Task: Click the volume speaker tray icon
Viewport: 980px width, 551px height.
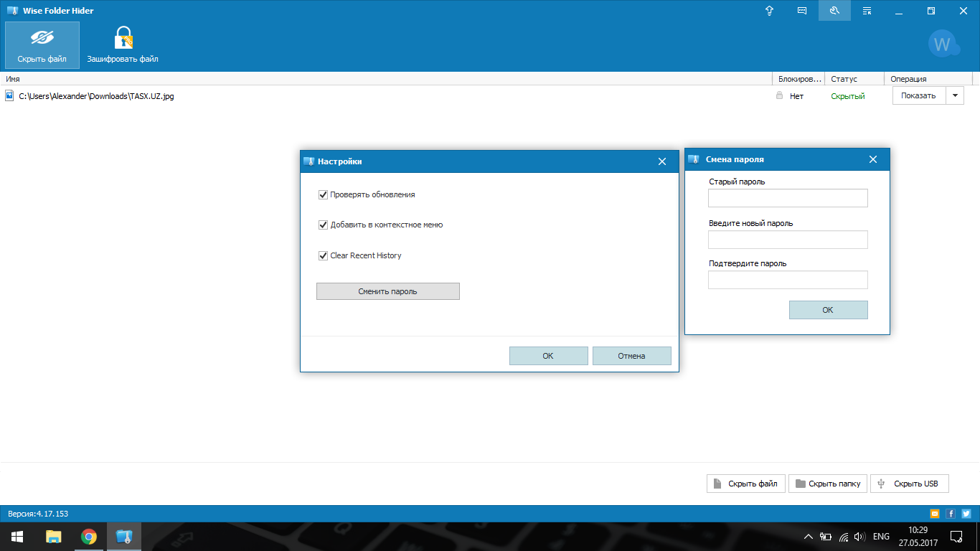Action: coord(860,537)
